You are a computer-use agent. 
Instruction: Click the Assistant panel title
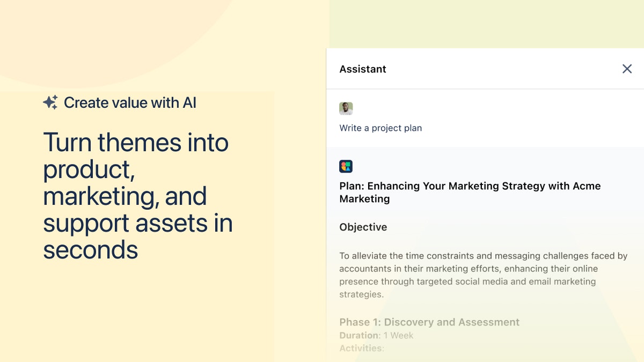pyautogui.click(x=363, y=69)
